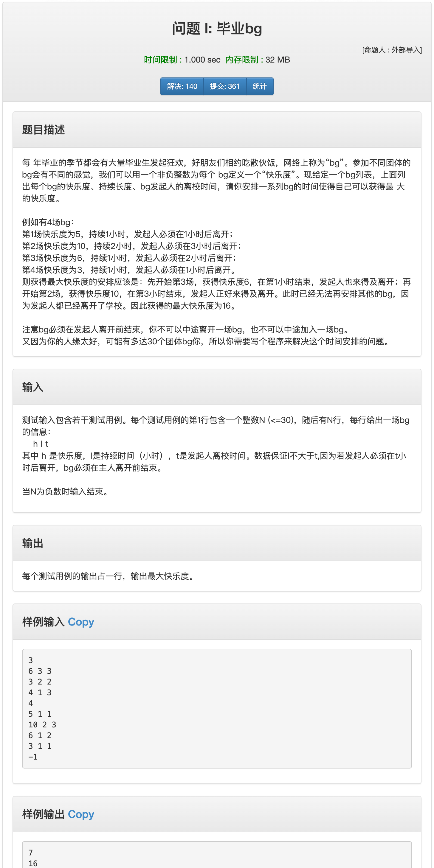Click the 样例输入 heading text
Screen dimensions: 434x868
[x=44, y=621]
